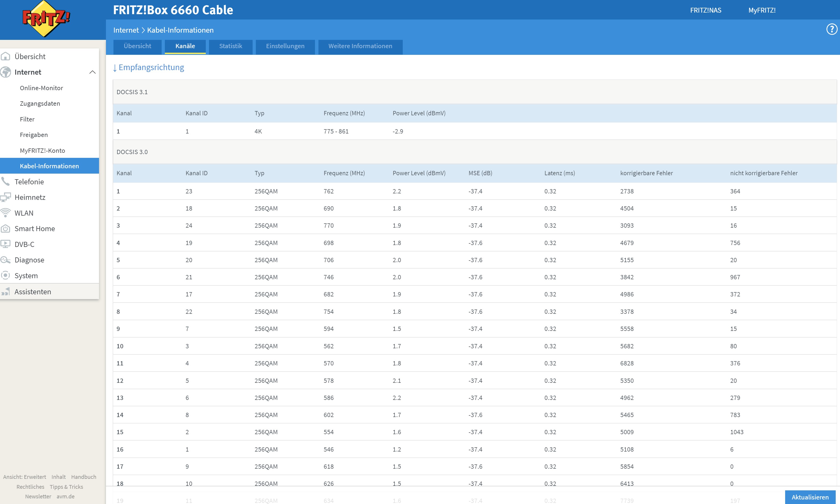Viewport: 840px width, 504px height.
Task: Select Online-Monitor in the sidebar
Action: coord(41,88)
